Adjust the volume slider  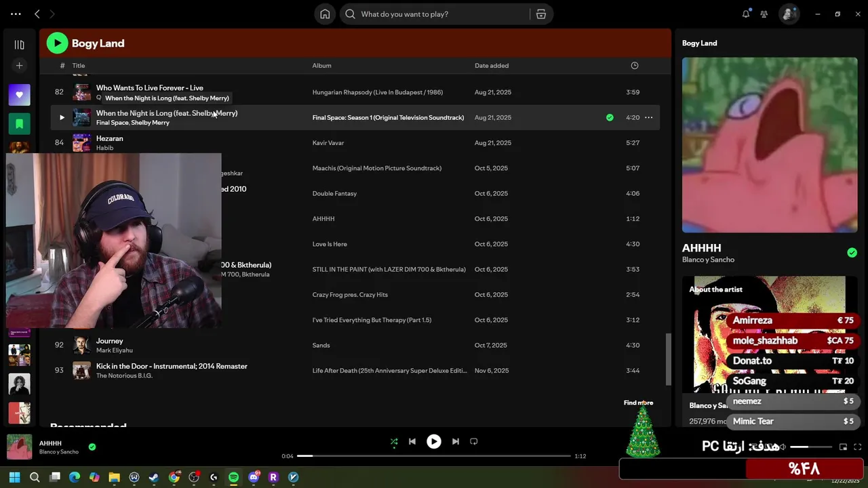click(811, 447)
